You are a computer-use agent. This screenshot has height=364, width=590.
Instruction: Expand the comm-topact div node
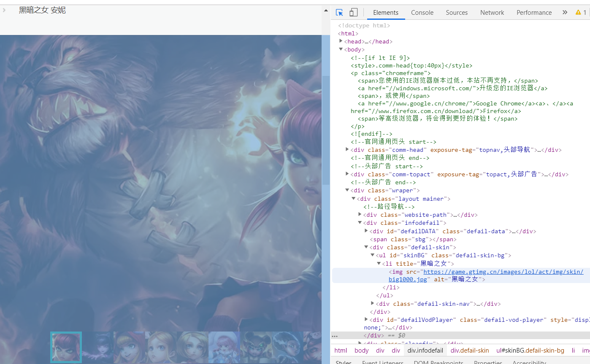(x=347, y=174)
